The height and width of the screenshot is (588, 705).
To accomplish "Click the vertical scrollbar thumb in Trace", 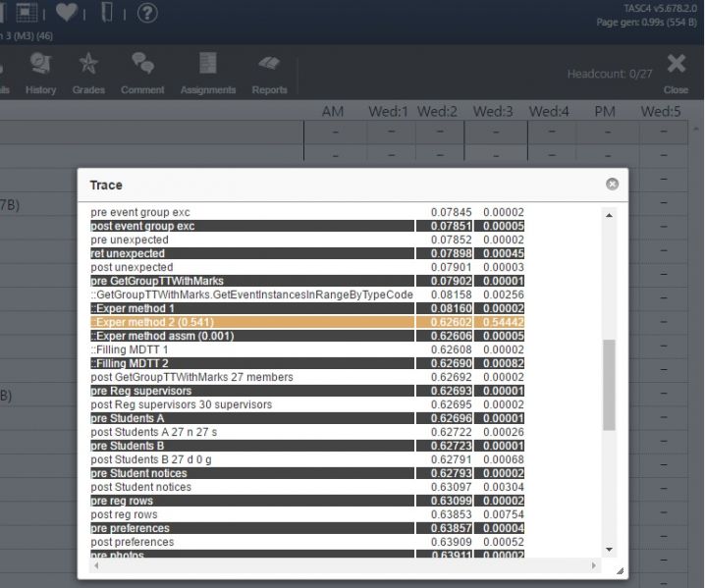I will pos(609,385).
